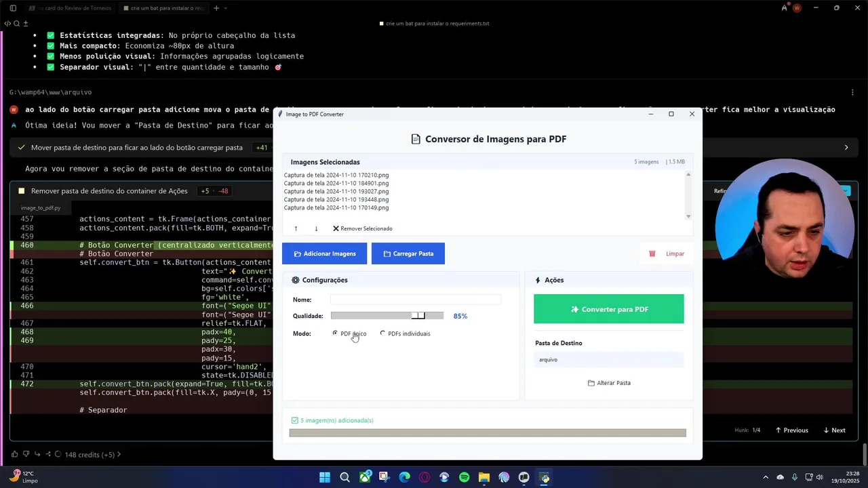The width and height of the screenshot is (868, 488).
Task: Select file Captura de tela 2024-11-10 170210.png
Action: (x=336, y=175)
